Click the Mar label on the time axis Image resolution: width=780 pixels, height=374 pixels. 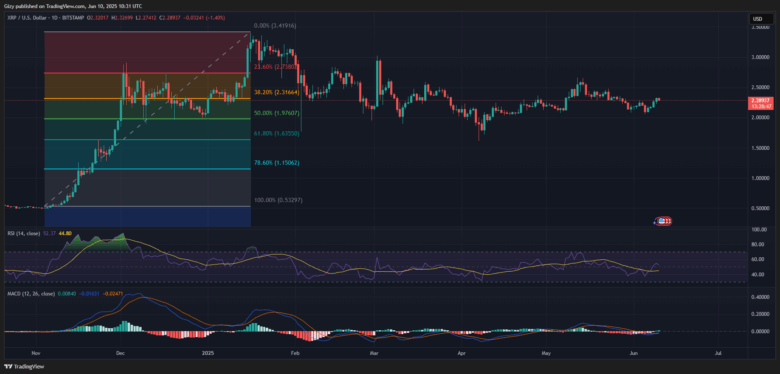[374, 353]
